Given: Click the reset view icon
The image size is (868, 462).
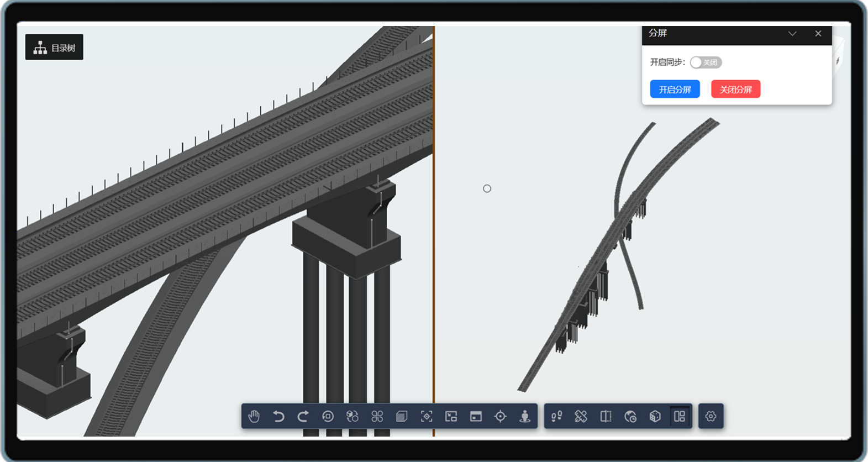Looking at the screenshot, I should (x=328, y=416).
